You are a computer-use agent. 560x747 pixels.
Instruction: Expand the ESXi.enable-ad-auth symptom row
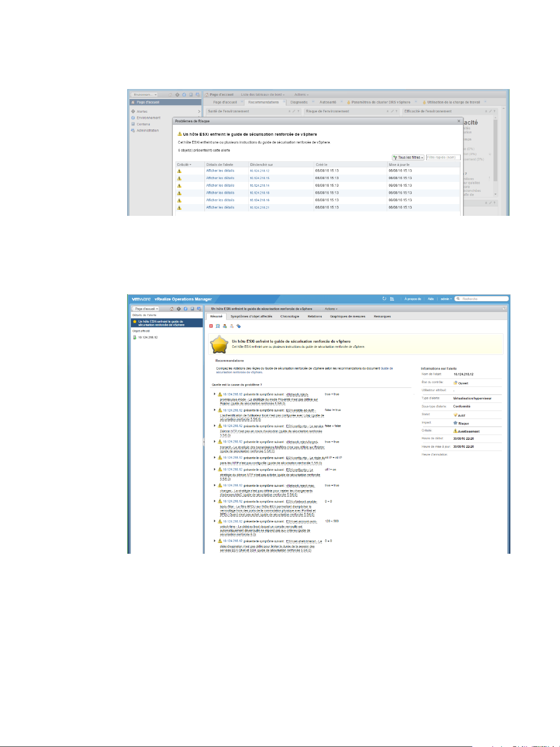[x=214, y=410]
